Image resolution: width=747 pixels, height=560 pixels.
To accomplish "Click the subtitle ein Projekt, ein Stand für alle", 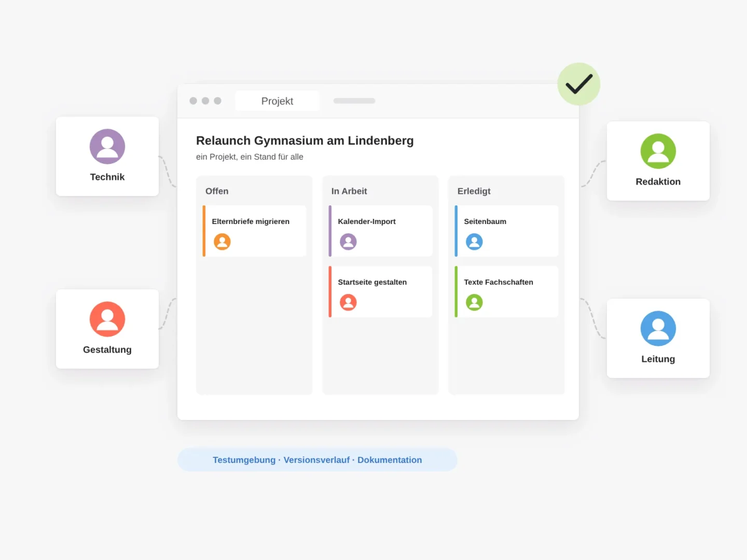I will tap(250, 157).
